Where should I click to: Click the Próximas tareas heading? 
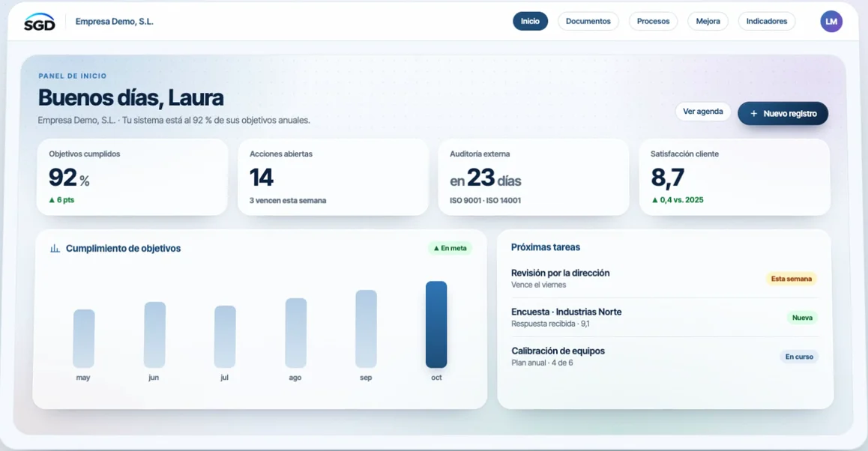tap(545, 247)
